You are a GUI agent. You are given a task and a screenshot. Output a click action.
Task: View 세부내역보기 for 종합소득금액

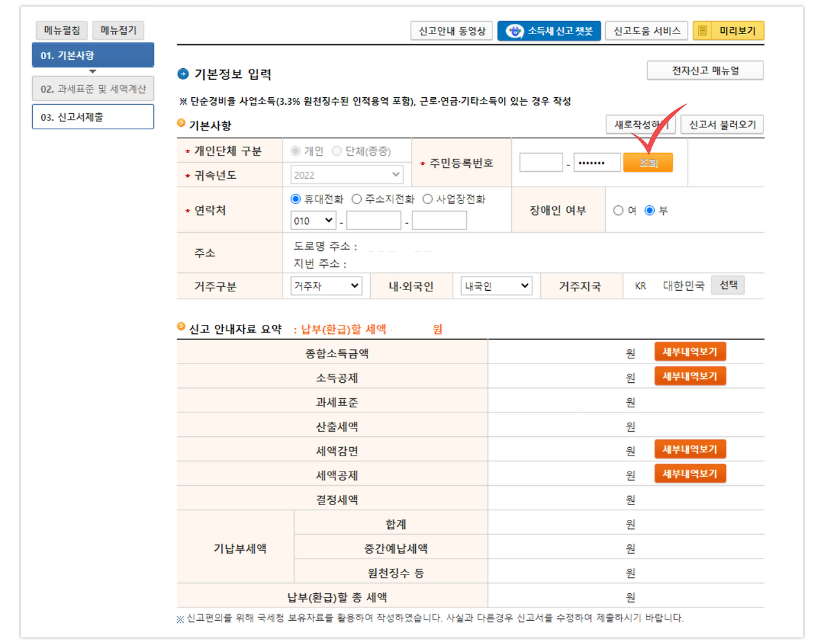tap(690, 351)
